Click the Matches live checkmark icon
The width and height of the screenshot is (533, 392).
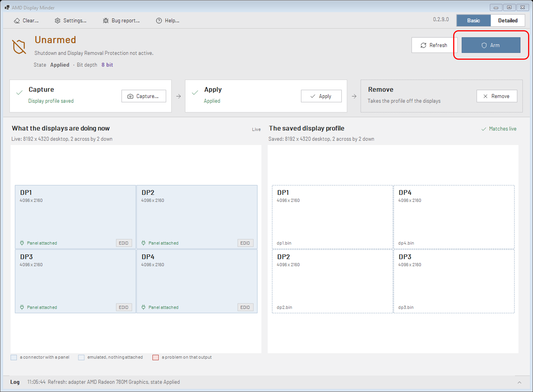click(484, 129)
